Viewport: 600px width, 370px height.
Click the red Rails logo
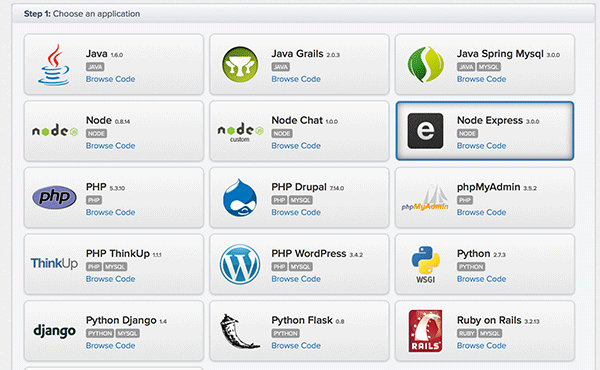click(426, 331)
